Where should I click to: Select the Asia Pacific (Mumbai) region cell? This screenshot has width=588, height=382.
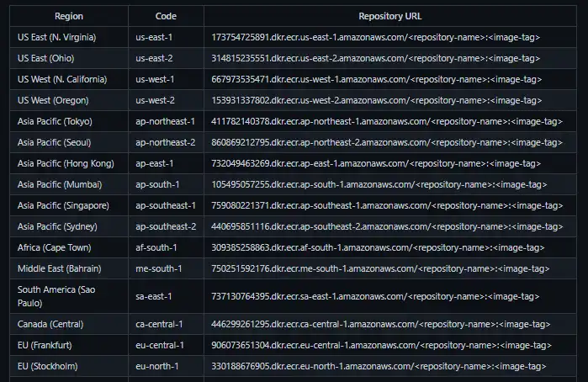coord(69,184)
